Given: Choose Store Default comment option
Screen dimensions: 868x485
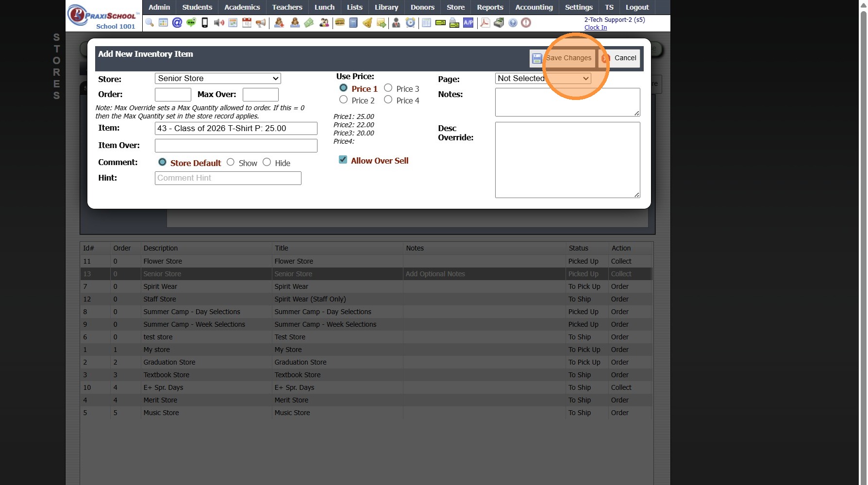Looking at the screenshot, I should point(162,162).
